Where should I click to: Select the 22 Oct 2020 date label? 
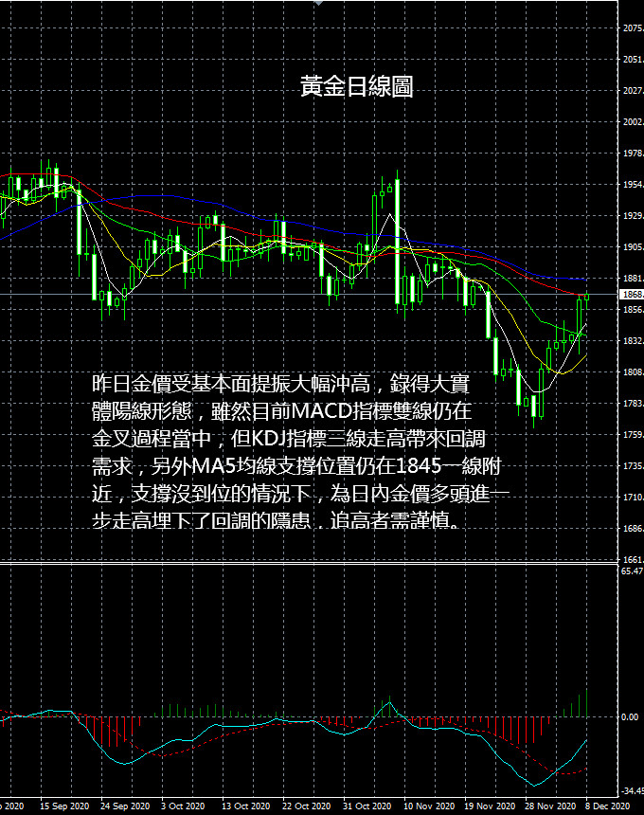[307, 806]
